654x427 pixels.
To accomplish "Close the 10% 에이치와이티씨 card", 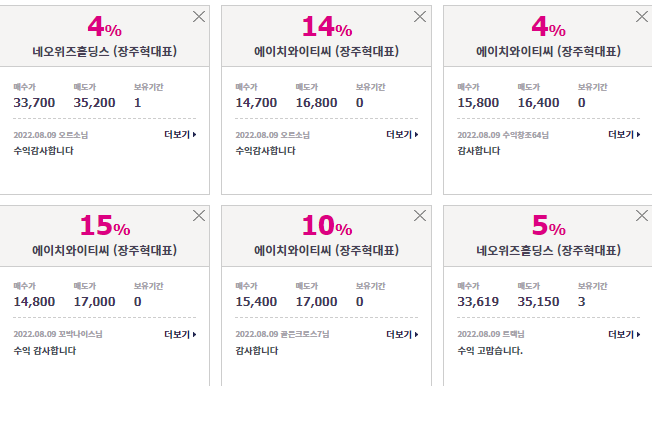I will pos(420,216).
